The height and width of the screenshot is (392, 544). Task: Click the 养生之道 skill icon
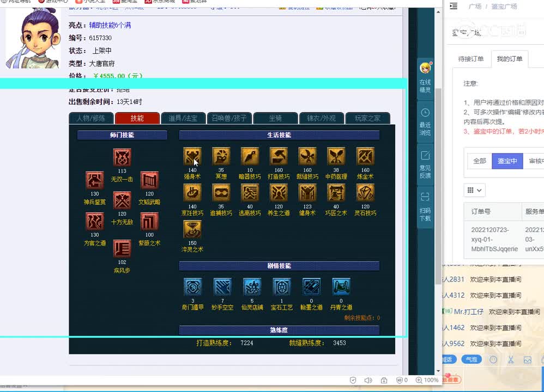tap(279, 192)
